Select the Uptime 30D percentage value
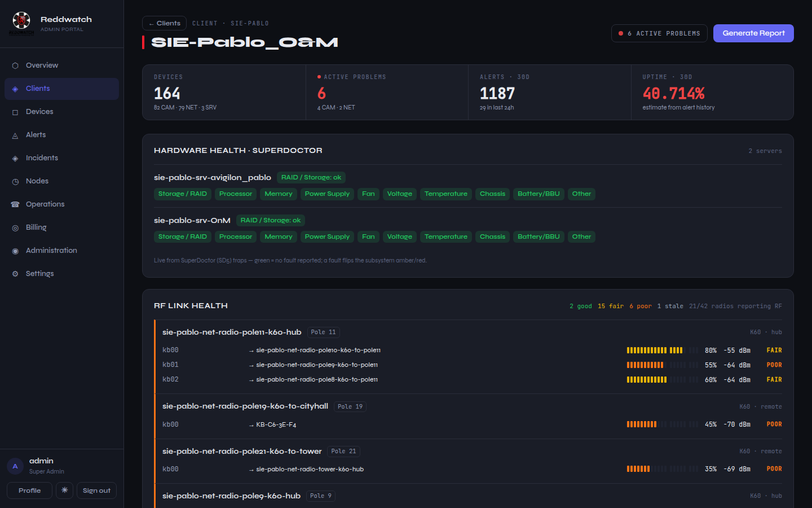 tap(674, 93)
